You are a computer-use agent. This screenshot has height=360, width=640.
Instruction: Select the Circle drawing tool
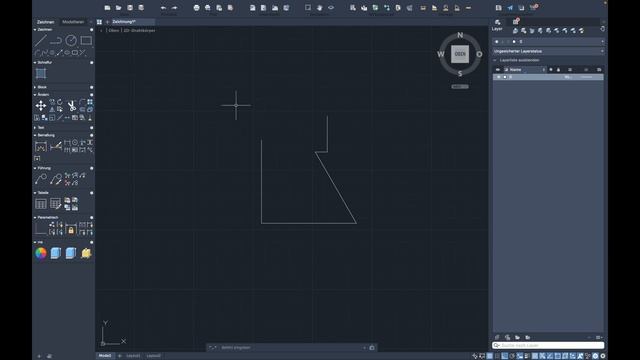[71, 40]
